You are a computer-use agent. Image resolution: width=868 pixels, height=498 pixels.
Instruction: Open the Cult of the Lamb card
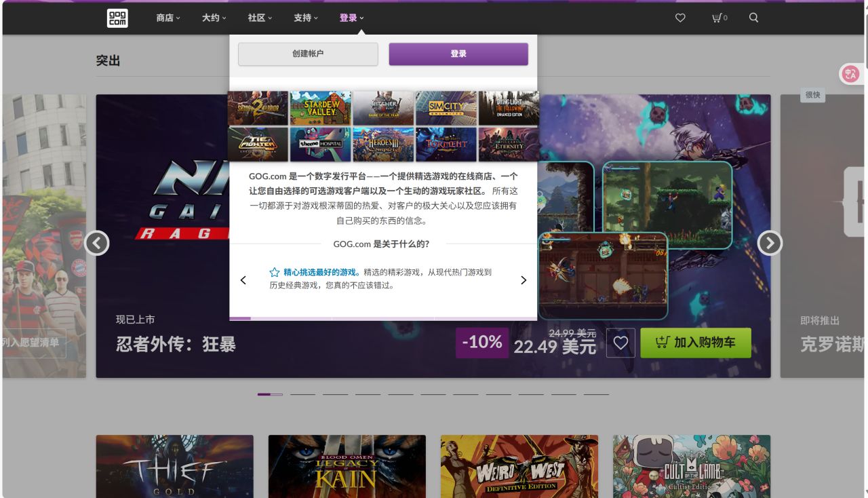pyautogui.click(x=692, y=467)
